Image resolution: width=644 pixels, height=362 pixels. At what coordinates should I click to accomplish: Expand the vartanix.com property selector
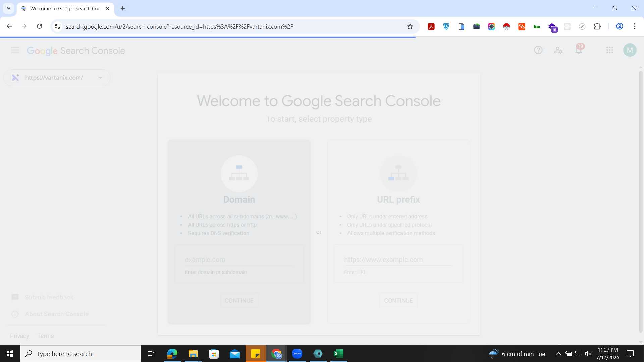[57, 78]
